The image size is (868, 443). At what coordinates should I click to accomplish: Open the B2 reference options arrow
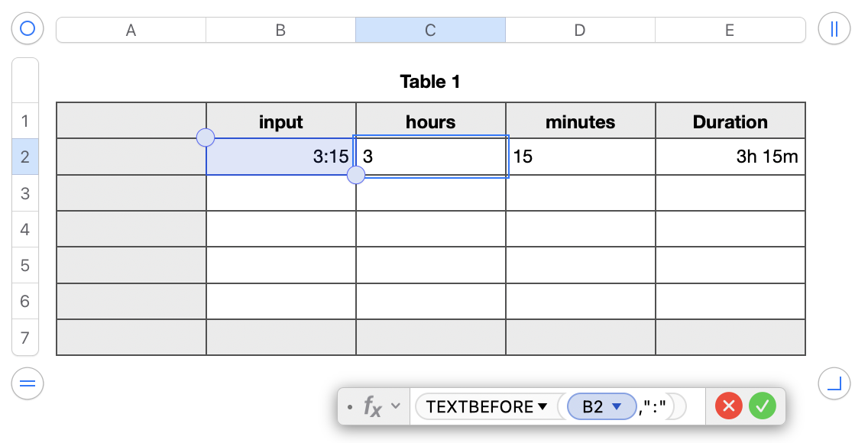point(617,407)
